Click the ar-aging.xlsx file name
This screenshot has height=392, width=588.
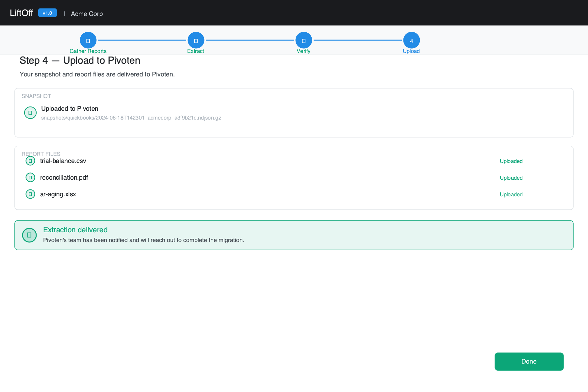click(58, 194)
